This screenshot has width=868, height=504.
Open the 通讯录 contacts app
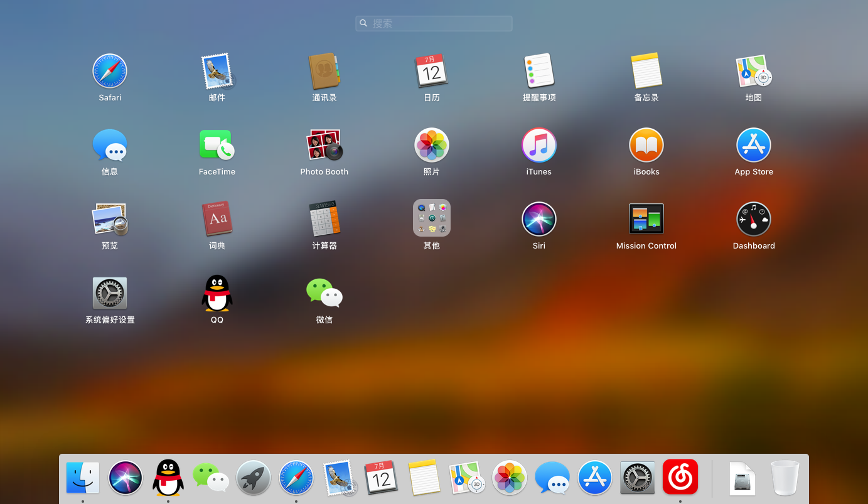pyautogui.click(x=324, y=71)
